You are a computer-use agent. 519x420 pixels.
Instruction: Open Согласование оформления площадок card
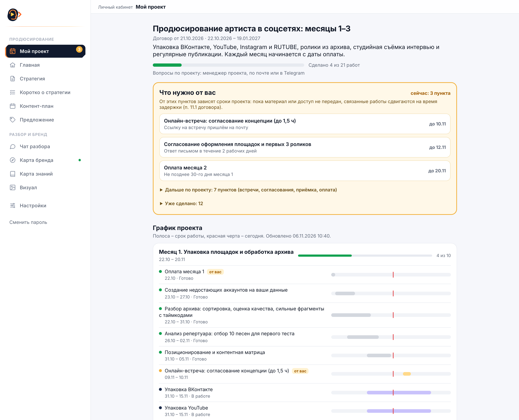click(x=305, y=147)
